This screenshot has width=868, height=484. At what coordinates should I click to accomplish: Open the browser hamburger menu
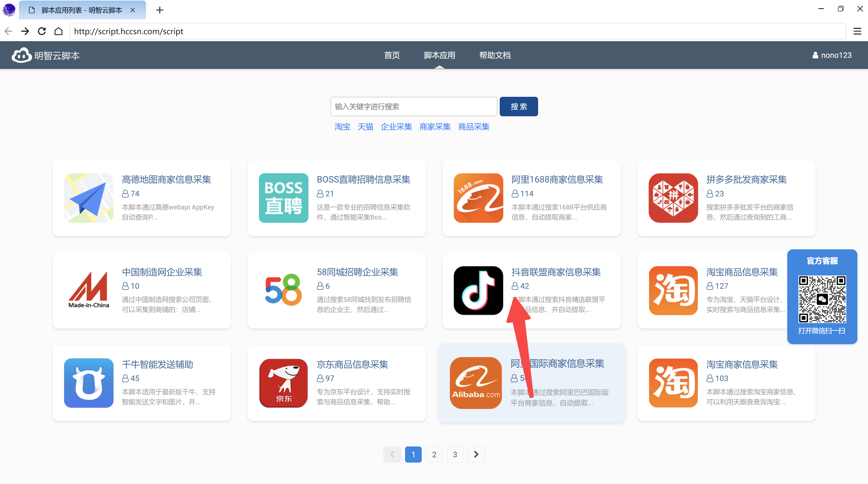(x=857, y=31)
